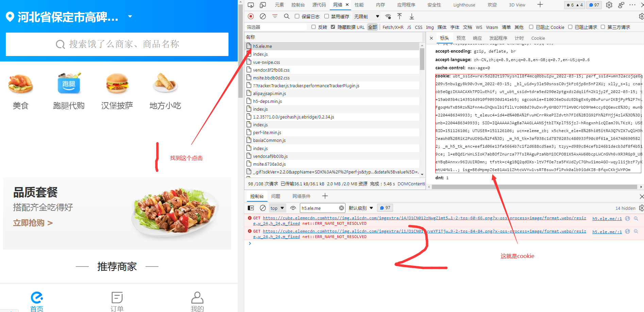Image resolution: width=644 pixels, height=312 pixels.
Task: Toggle the 禁用缓存 checkbox
Action: pos(327,16)
